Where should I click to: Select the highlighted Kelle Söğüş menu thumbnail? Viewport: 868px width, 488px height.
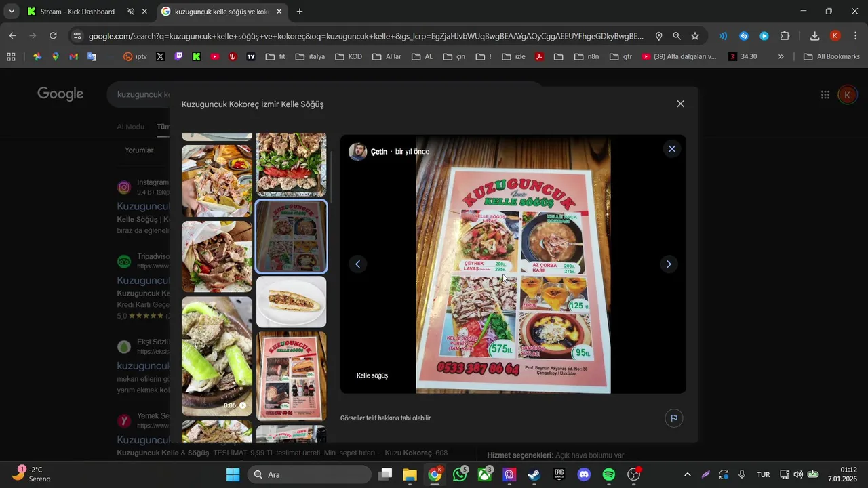click(291, 236)
